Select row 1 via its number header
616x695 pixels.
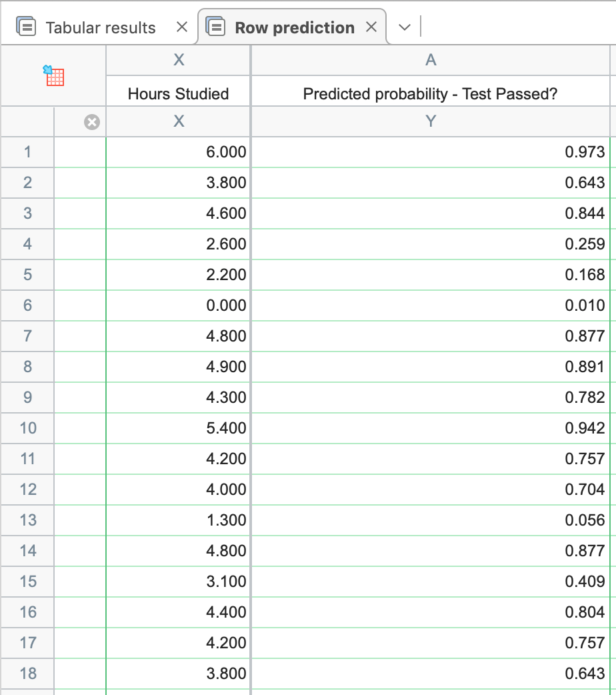click(27, 152)
